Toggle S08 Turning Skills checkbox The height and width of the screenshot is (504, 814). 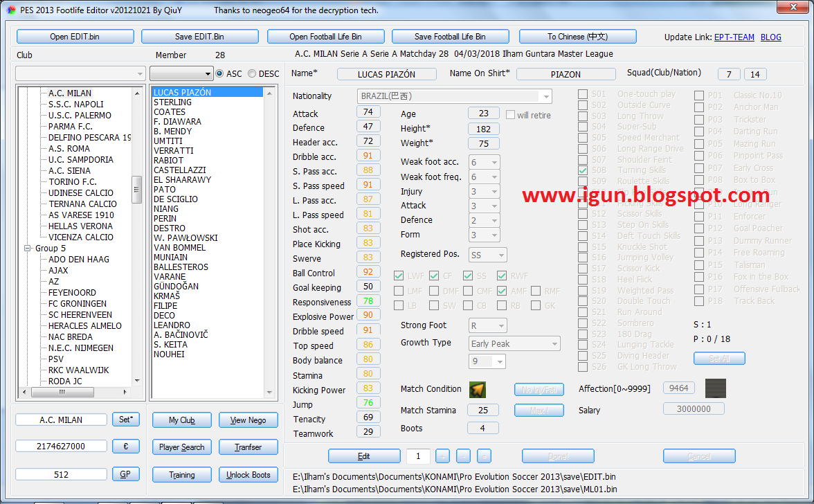(x=583, y=170)
